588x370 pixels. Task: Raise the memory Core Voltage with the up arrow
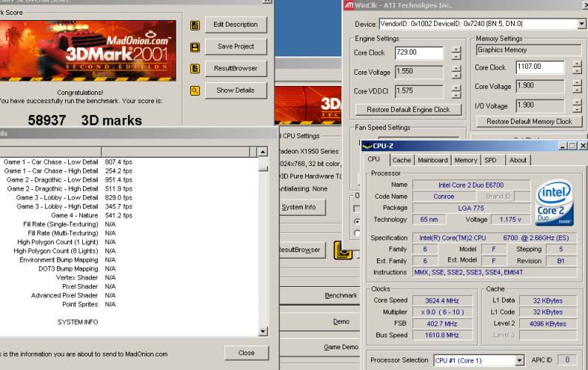point(578,83)
